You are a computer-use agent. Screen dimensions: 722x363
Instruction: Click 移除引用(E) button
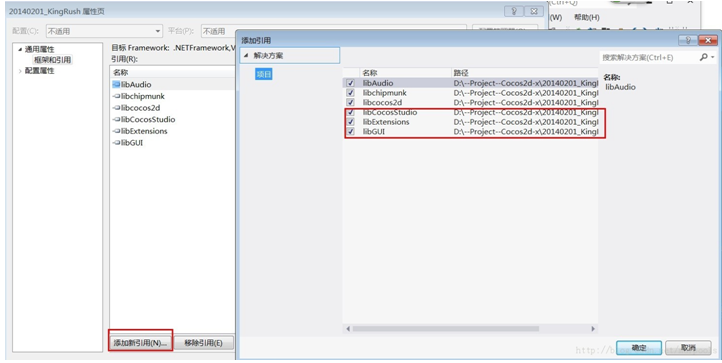pos(204,343)
